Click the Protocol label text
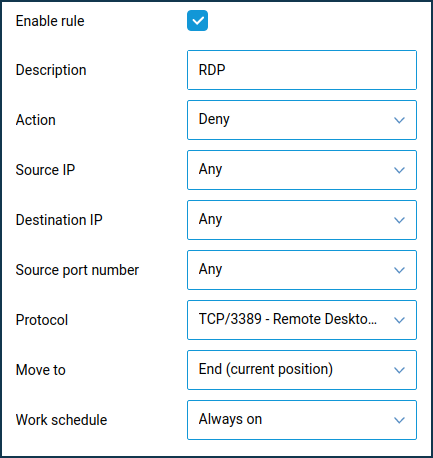 (42, 320)
